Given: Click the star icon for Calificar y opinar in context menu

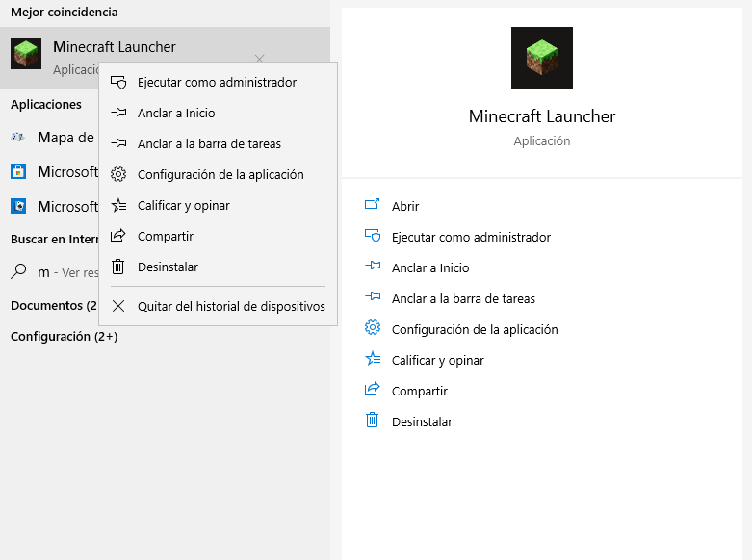Looking at the screenshot, I should pos(118,205).
